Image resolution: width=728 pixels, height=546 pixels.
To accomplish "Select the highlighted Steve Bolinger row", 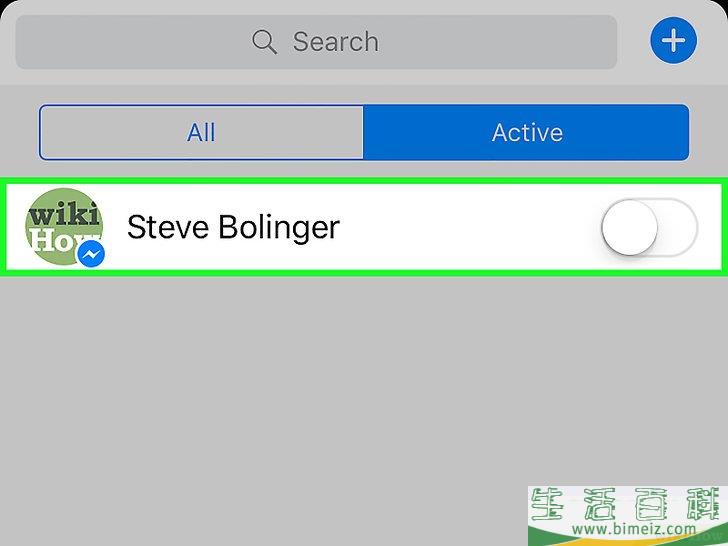I will point(364,227).
